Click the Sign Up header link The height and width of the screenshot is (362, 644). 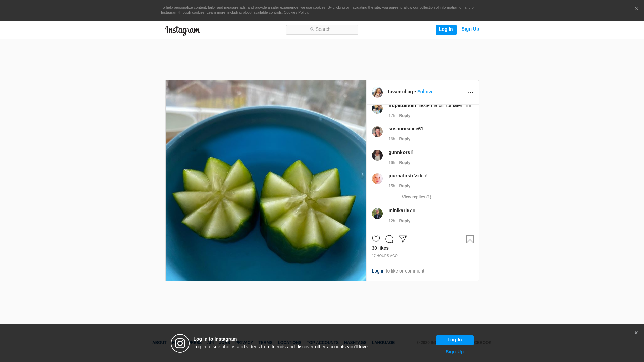[470, 29]
